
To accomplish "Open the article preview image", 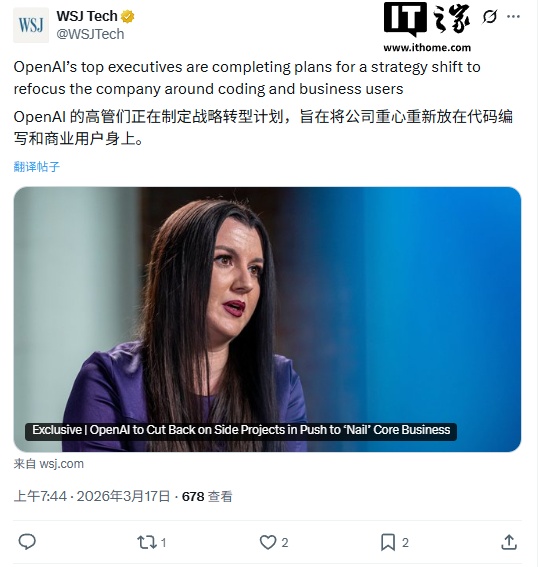I will click(267, 319).
